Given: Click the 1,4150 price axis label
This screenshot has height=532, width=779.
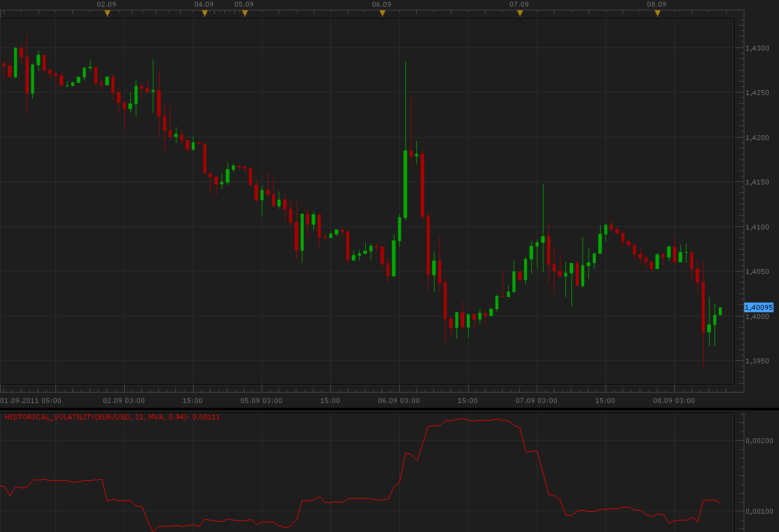Looking at the screenshot, I should click(758, 182).
